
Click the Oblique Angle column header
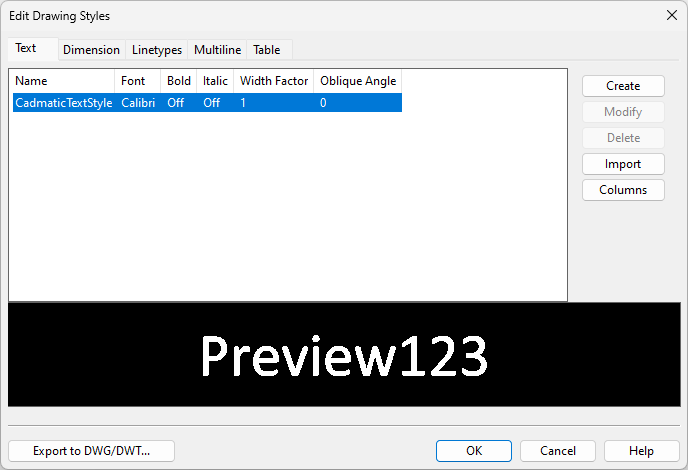(x=357, y=81)
